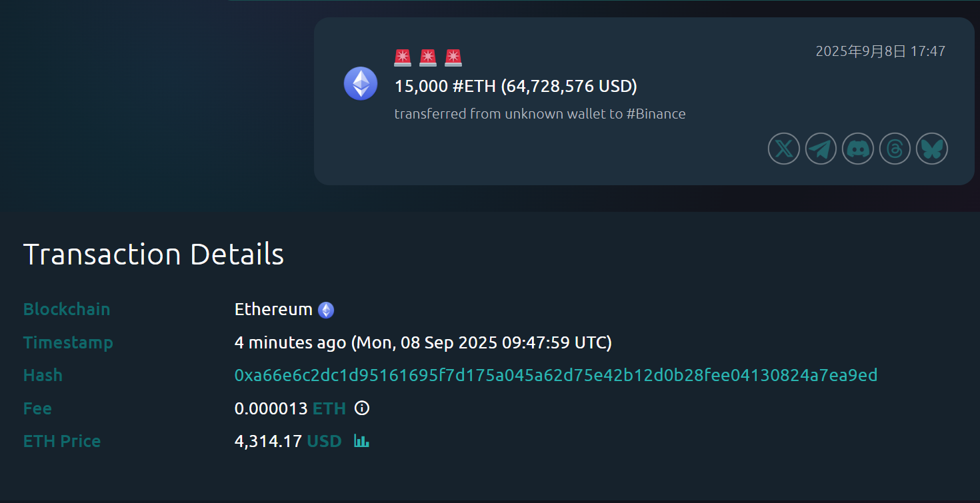Image resolution: width=980 pixels, height=503 pixels.
Task: Click the Ethereum logo next to Blockchain
Action: [x=325, y=308]
